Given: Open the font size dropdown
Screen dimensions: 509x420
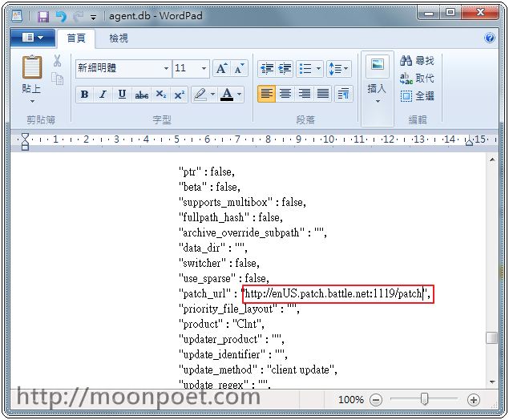Looking at the screenshot, I should click(x=204, y=69).
